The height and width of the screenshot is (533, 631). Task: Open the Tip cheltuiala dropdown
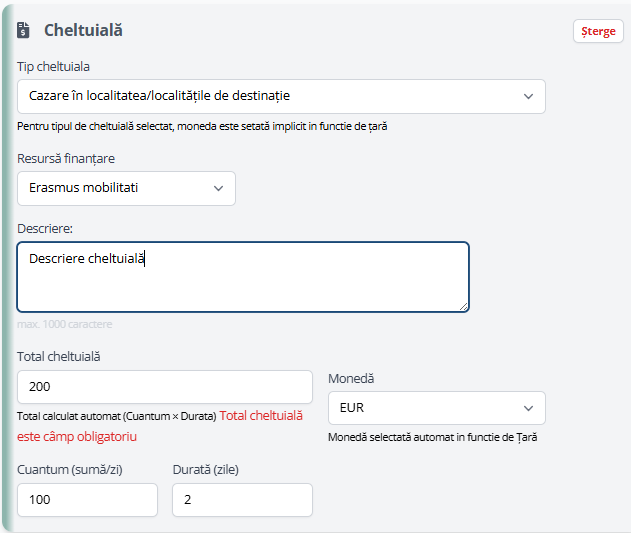pyautogui.click(x=281, y=96)
